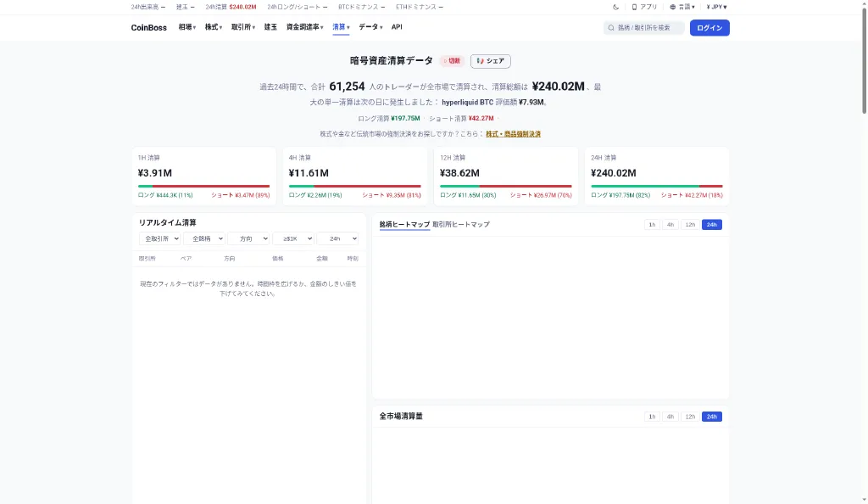Click the 1H 清算 long/short ratio bar

tap(203, 186)
